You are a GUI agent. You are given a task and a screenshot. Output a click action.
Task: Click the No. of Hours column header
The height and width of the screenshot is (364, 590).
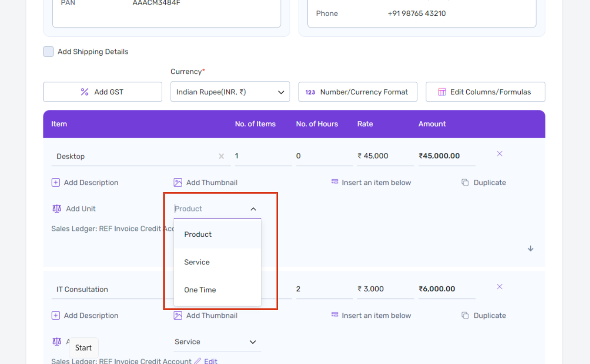317,124
